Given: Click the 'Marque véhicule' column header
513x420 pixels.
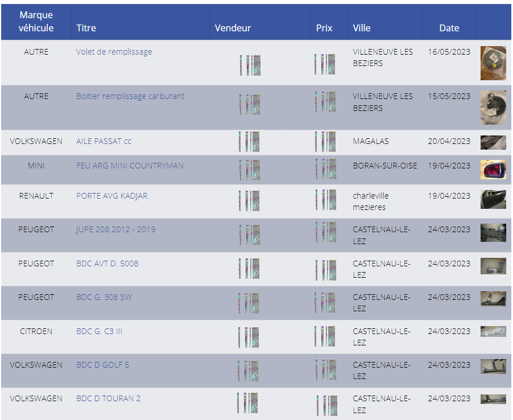Looking at the screenshot, I should 36,21.
